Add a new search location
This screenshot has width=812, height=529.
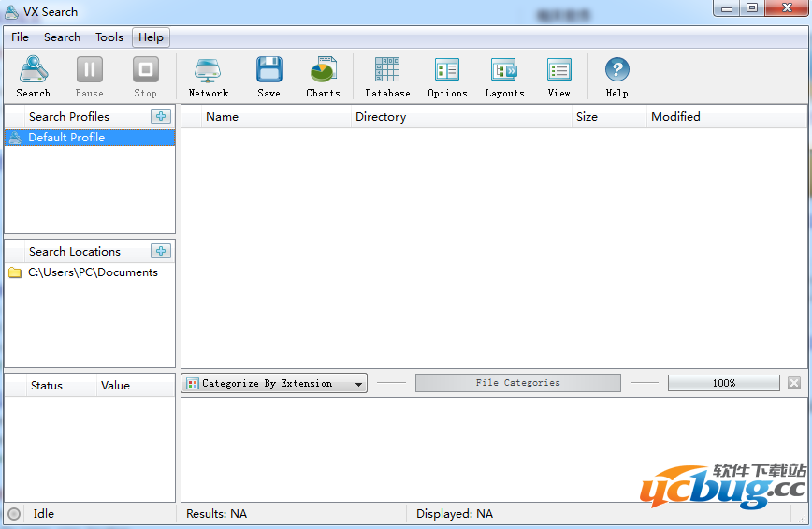[161, 251]
